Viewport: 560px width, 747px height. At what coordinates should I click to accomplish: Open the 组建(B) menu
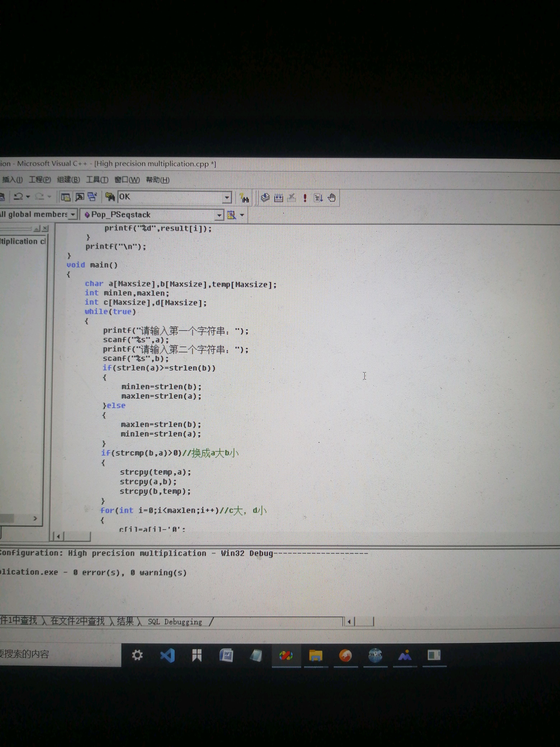click(x=69, y=180)
